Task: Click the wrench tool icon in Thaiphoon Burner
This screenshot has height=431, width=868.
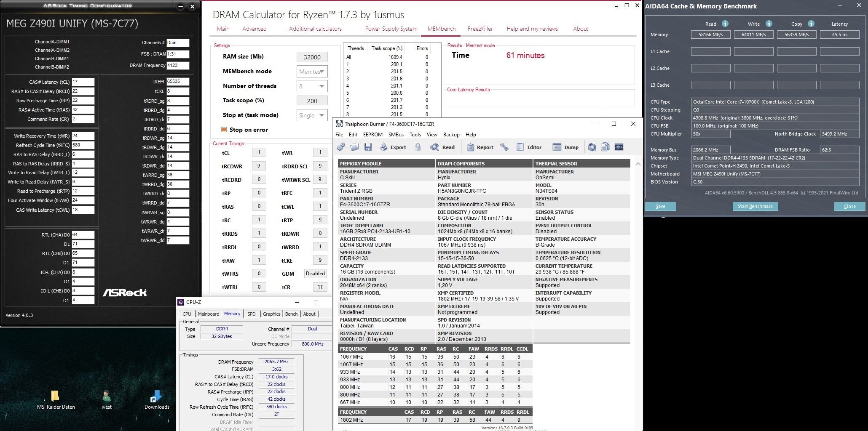Action: [x=504, y=147]
